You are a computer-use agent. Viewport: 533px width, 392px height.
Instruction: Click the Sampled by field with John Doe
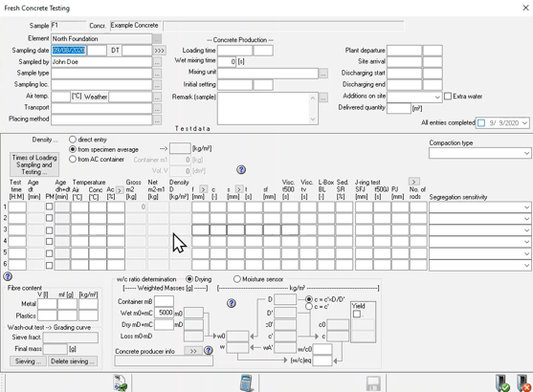pyautogui.click(x=101, y=62)
